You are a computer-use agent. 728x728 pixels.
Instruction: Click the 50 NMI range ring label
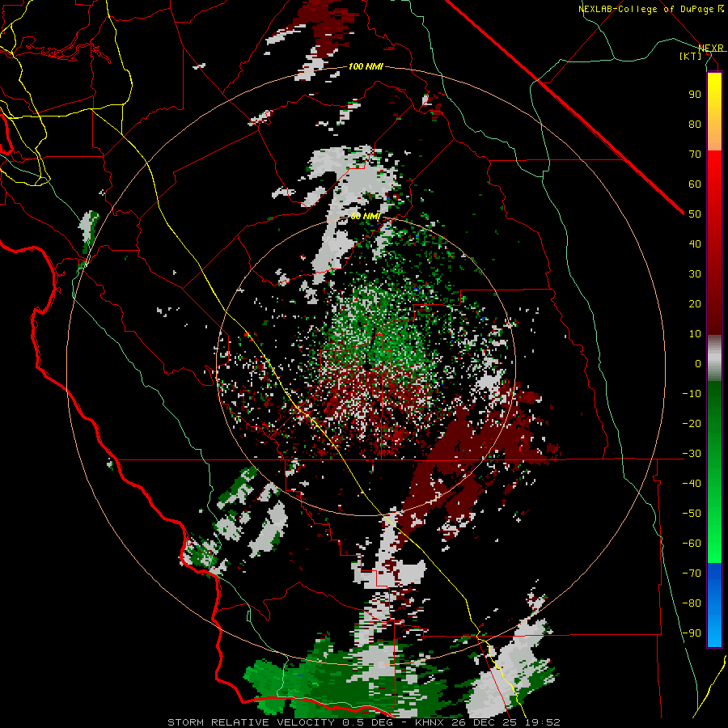pyautogui.click(x=366, y=216)
